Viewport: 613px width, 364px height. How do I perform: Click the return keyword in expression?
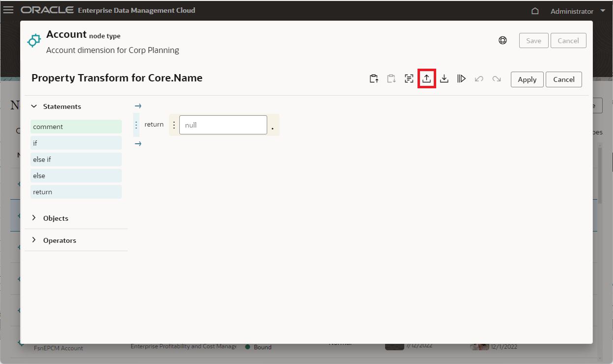pyautogui.click(x=154, y=125)
